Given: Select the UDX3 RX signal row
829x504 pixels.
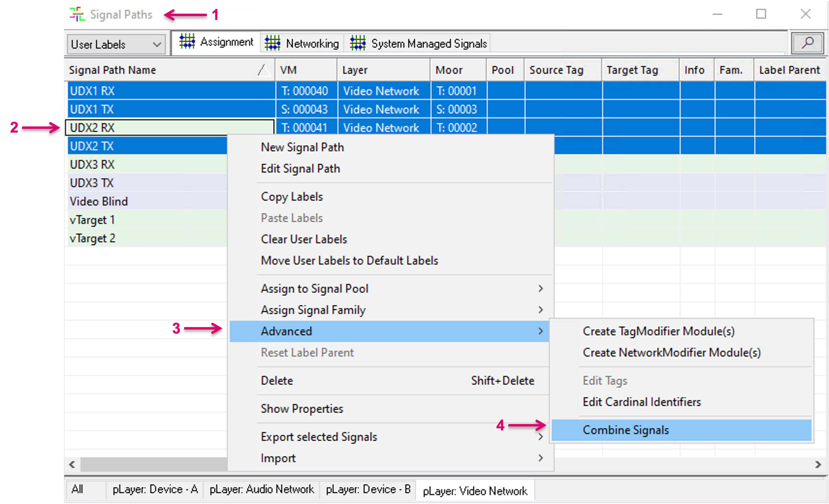Looking at the screenshot, I should (x=92, y=165).
